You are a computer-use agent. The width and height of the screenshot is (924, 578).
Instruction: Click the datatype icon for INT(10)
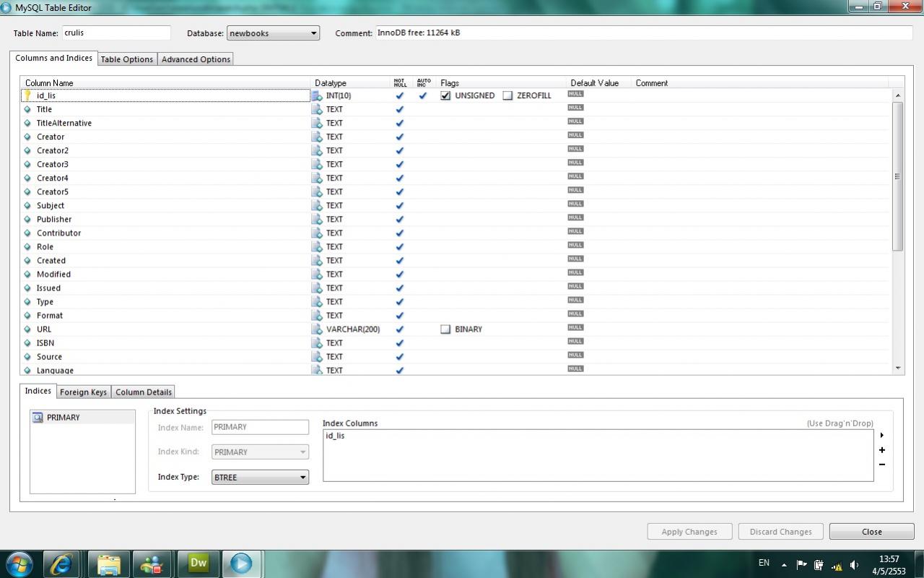(317, 95)
